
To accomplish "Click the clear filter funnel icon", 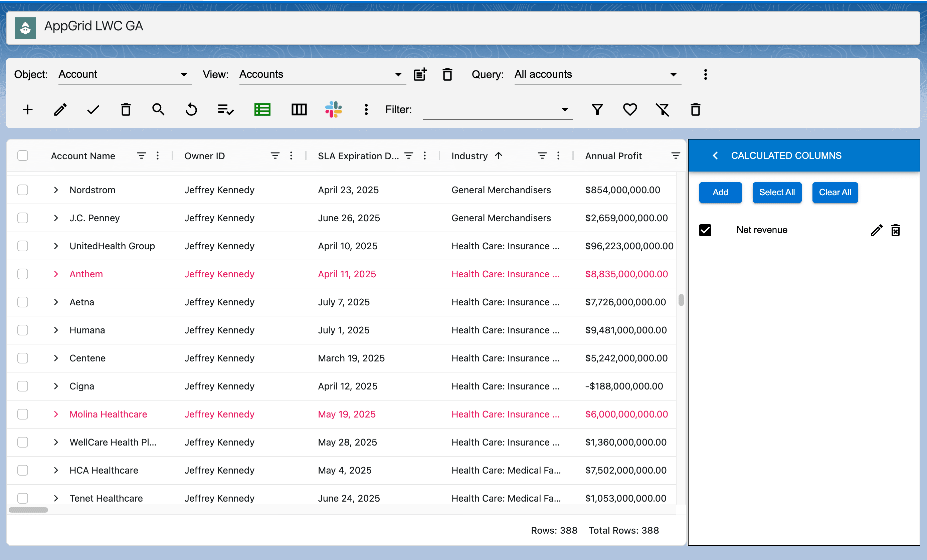I will point(663,110).
